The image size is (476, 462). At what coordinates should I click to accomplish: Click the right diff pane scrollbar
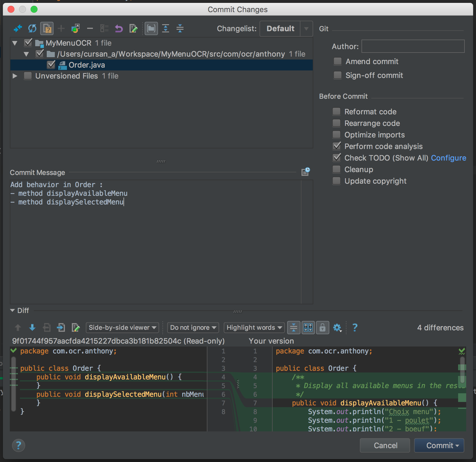click(462, 370)
